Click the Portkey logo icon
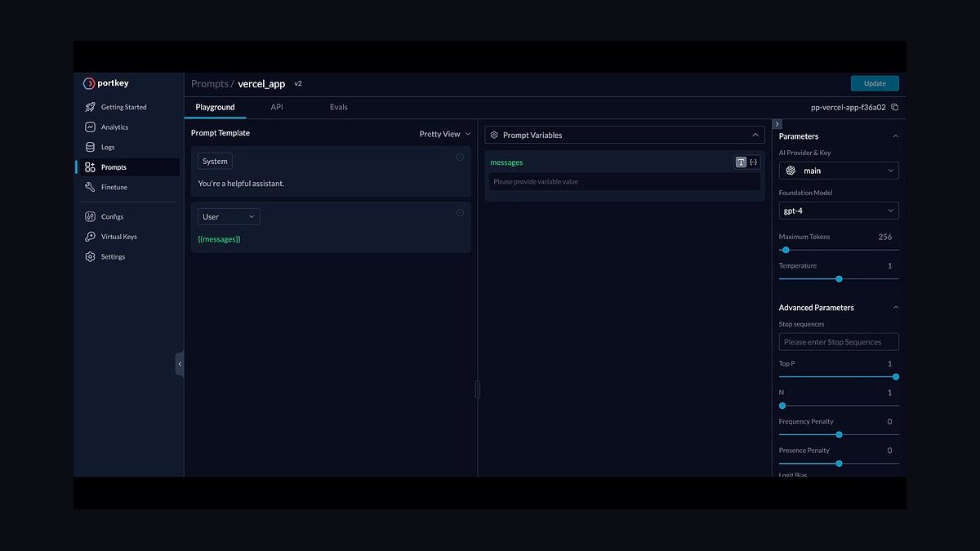980x551 pixels. 89,83
